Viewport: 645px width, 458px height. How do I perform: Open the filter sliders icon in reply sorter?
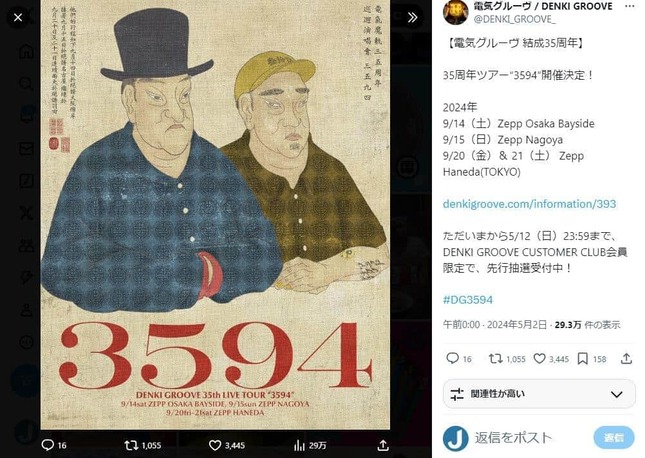click(457, 394)
